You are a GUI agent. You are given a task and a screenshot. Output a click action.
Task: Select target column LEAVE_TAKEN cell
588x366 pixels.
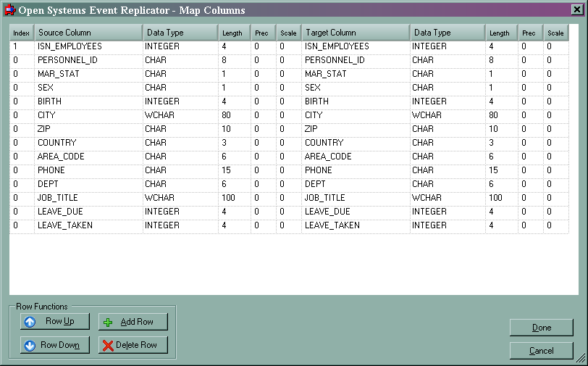pyautogui.click(x=356, y=225)
